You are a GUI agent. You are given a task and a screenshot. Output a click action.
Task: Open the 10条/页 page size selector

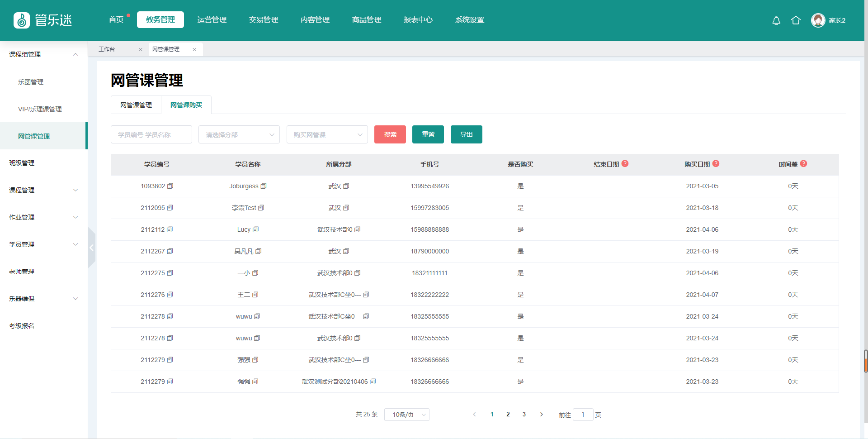coord(406,415)
